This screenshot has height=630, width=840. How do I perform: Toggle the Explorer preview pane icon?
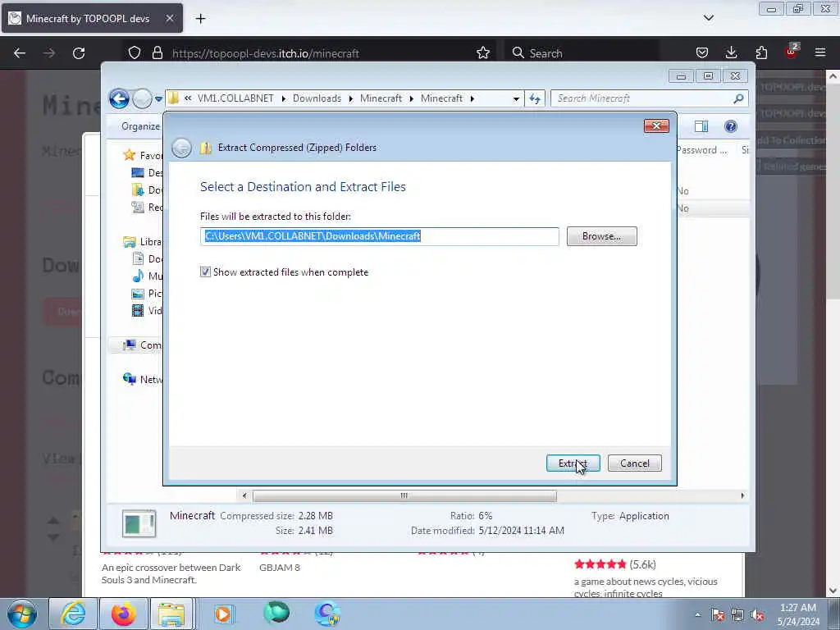coord(701,126)
